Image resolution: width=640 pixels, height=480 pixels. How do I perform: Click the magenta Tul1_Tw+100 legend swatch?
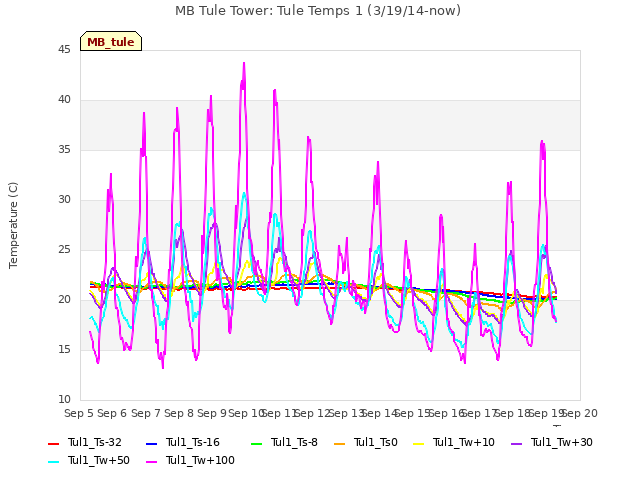[151, 461]
